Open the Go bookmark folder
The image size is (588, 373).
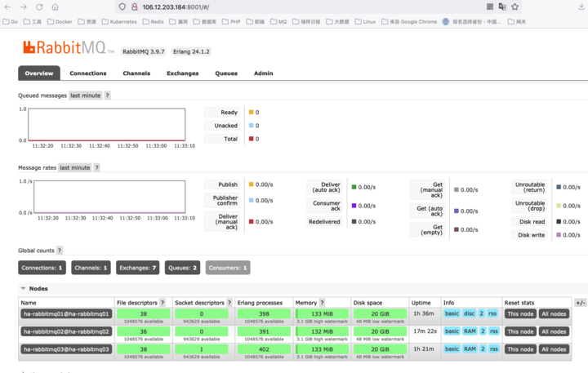click(11, 22)
